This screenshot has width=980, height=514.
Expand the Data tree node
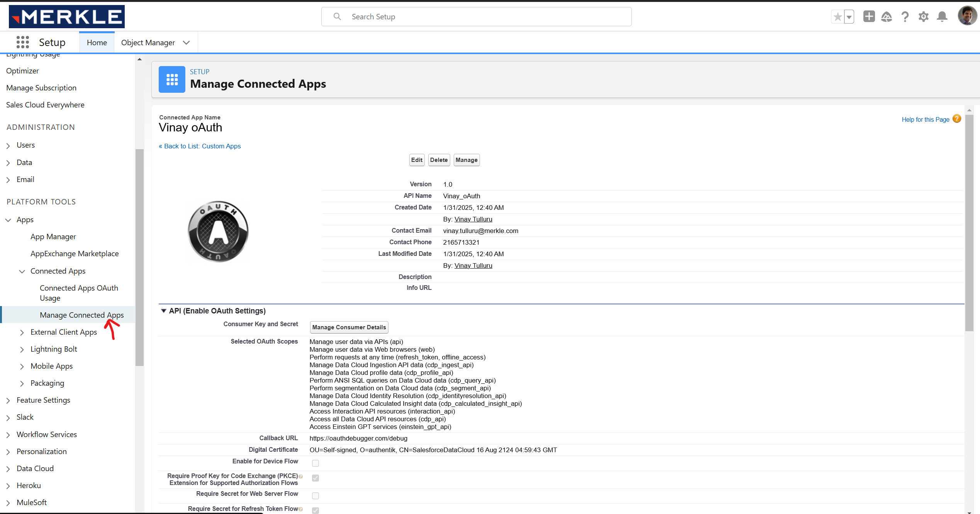point(8,163)
